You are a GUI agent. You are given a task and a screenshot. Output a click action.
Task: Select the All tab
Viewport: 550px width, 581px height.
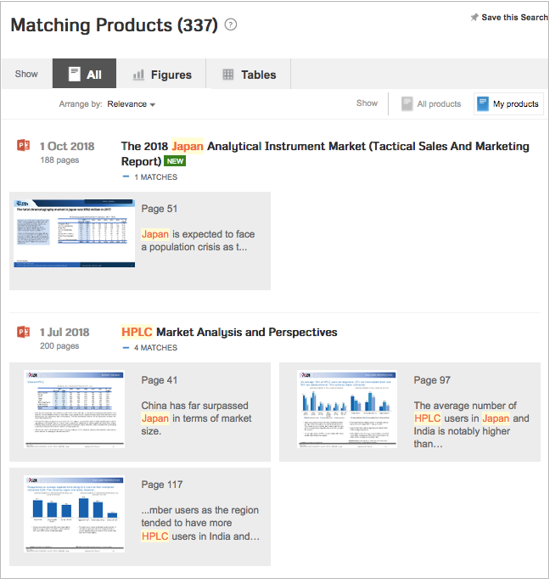point(84,73)
